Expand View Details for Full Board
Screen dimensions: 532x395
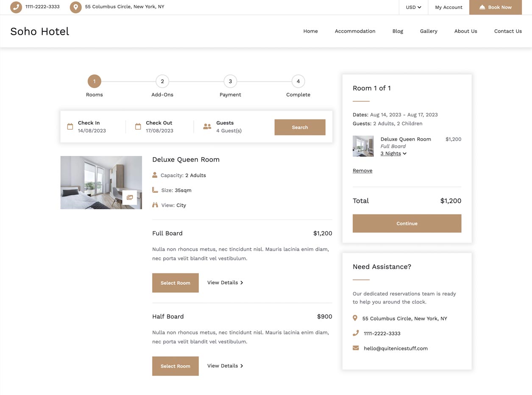(225, 283)
